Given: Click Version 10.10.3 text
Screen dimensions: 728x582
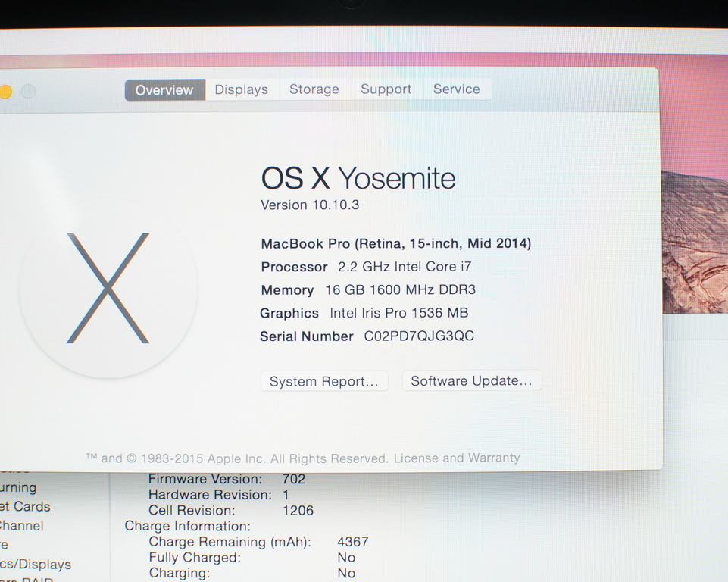Looking at the screenshot, I should tap(310, 205).
